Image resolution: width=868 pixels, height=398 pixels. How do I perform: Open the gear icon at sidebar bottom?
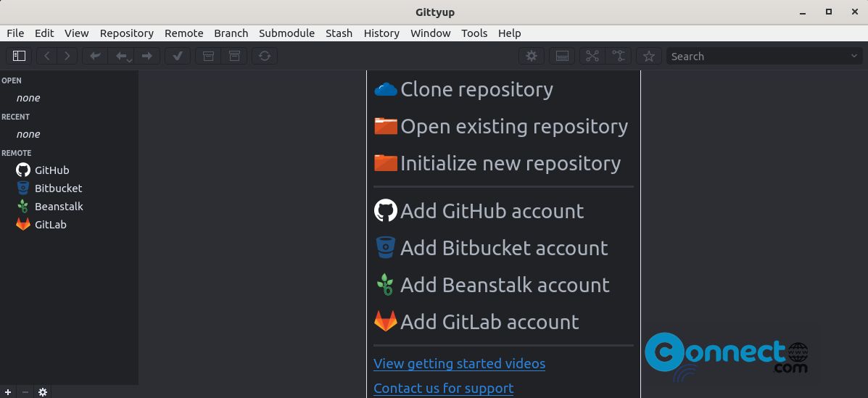(x=43, y=392)
